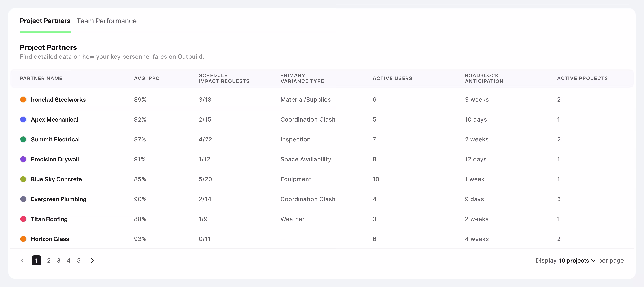This screenshot has width=644, height=287.
Task: Go to page 2 of results
Action: click(x=49, y=260)
